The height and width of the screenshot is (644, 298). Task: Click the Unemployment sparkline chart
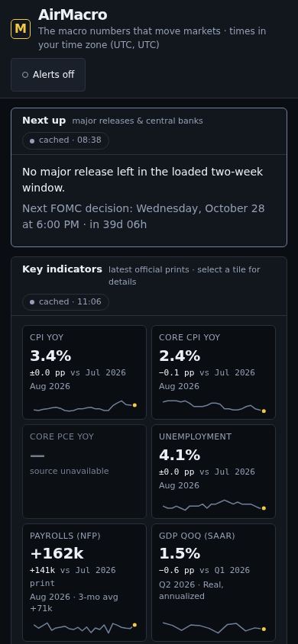(214, 505)
